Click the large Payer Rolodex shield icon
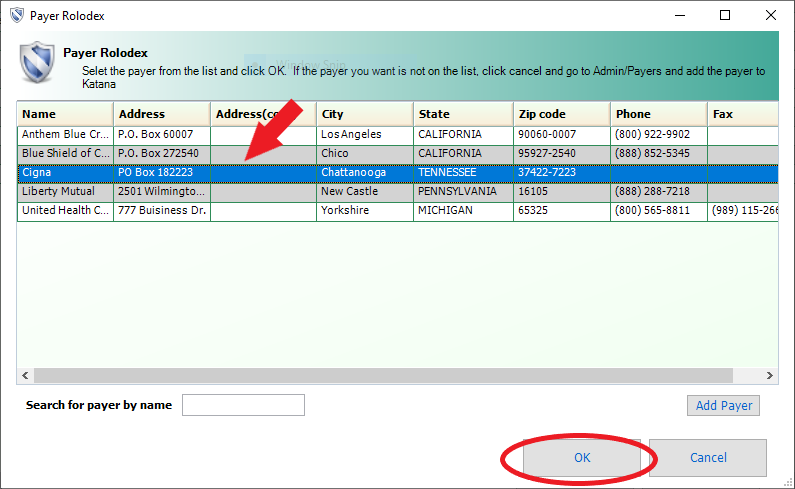The image size is (795, 489). pyautogui.click(x=37, y=62)
